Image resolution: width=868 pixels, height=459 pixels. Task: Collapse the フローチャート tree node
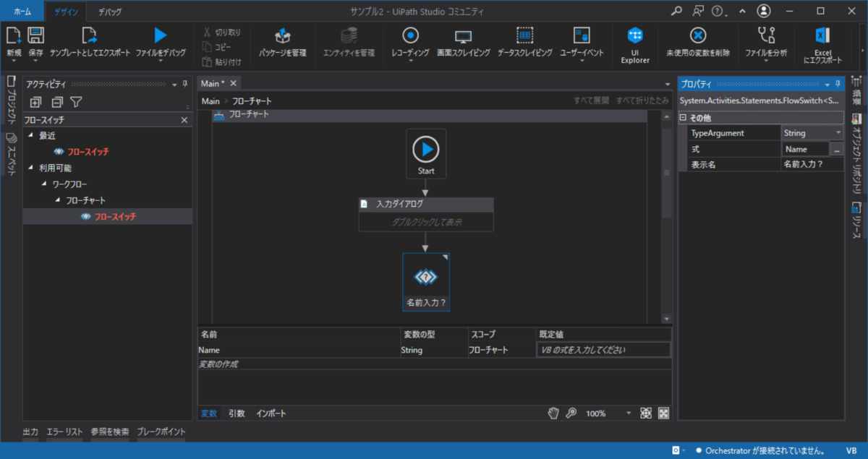58,200
